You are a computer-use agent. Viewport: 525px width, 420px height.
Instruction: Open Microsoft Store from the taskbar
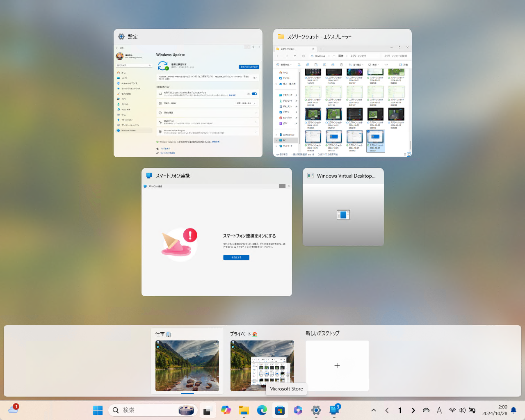click(280, 410)
